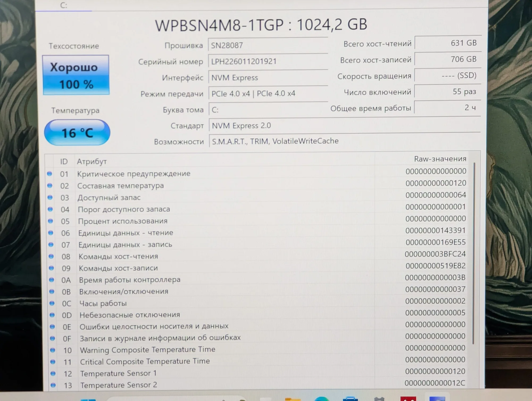Viewport: 532px width, 401px height.
Task: Click the status dot for attribute 0F
Action: pos(52,338)
